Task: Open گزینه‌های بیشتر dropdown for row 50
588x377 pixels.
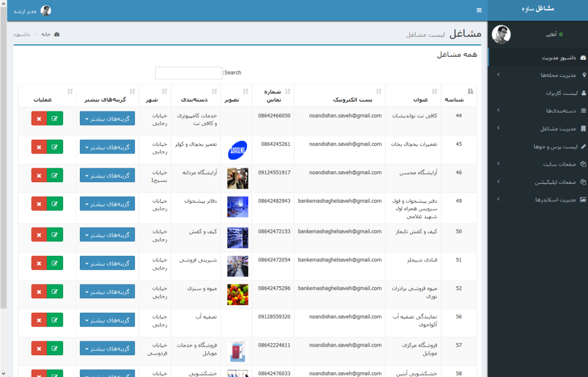Action: [x=107, y=234]
